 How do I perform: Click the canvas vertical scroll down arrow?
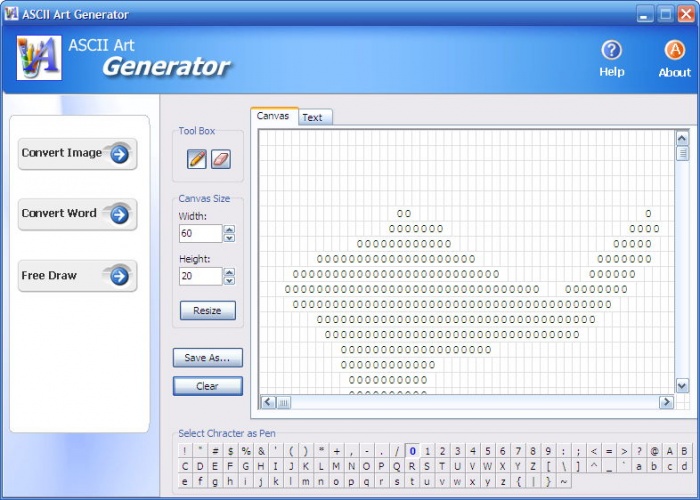[x=682, y=385]
